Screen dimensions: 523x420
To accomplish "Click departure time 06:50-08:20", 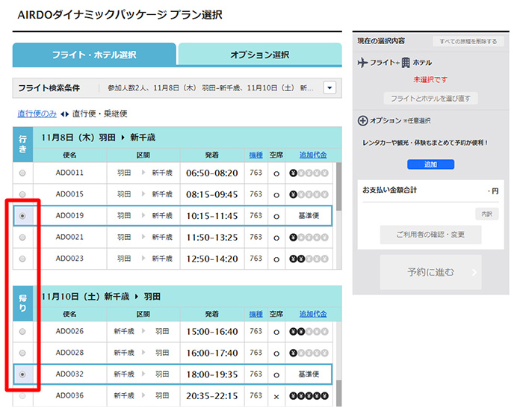I will [x=211, y=173].
